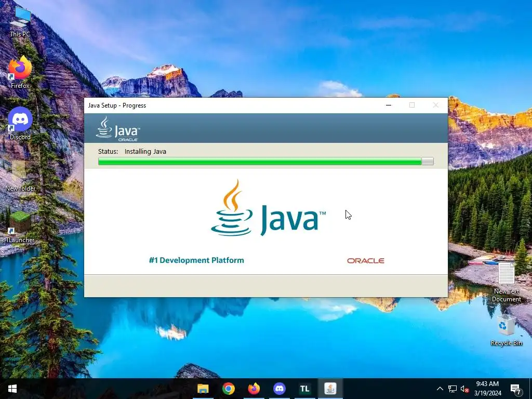Select the New folder desktop icon

20,176
